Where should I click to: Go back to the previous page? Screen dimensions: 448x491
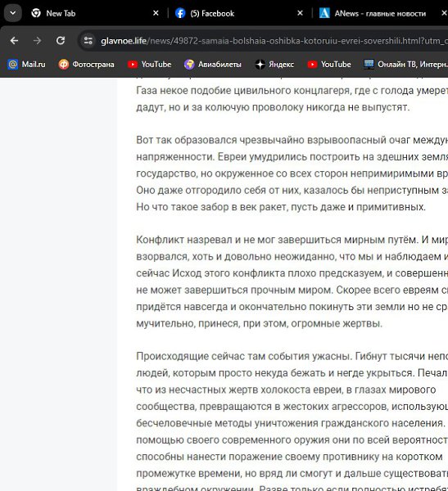[x=14, y=41]
